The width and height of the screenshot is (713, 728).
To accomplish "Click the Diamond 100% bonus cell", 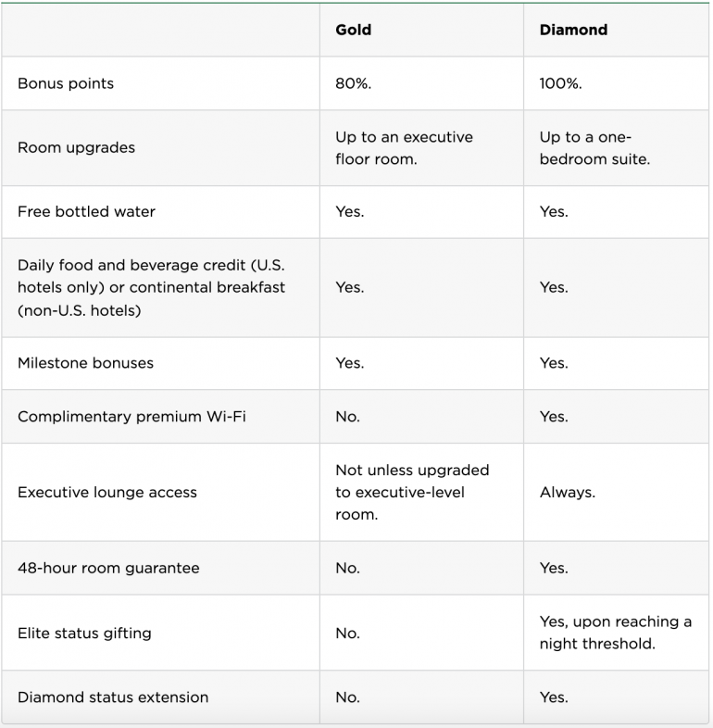I will pos(560,83).
